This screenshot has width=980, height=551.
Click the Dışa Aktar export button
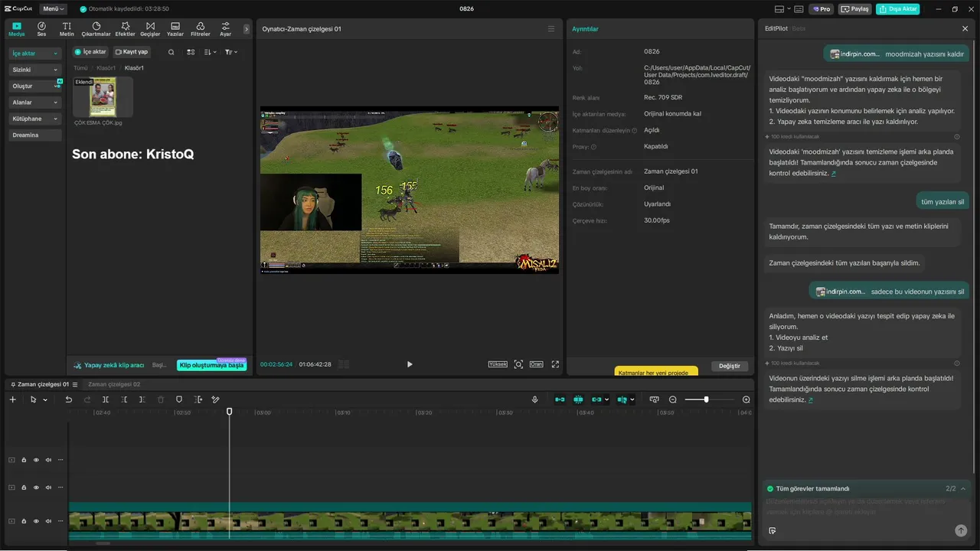pos(898,9)
